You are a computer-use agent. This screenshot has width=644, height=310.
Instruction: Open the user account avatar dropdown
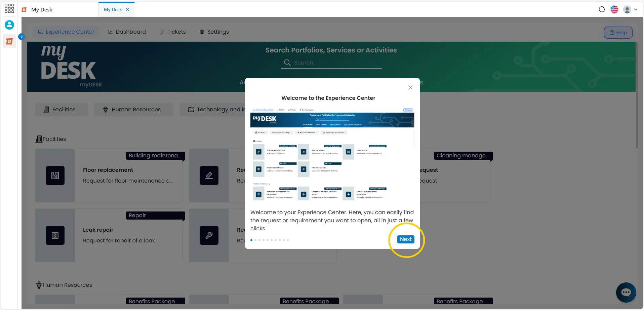630,9
